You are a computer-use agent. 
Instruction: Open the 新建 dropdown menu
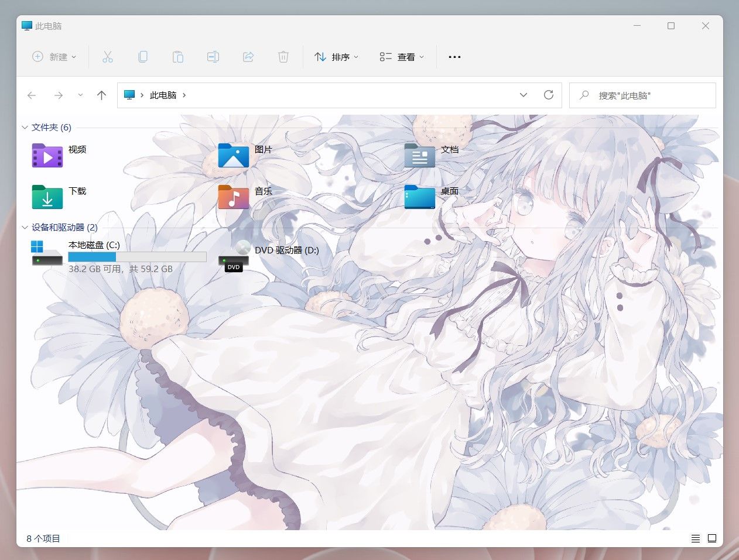coord(54,57)
